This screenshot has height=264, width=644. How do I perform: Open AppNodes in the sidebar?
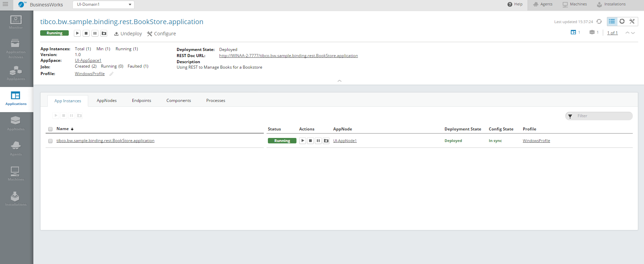click(16, 124)
